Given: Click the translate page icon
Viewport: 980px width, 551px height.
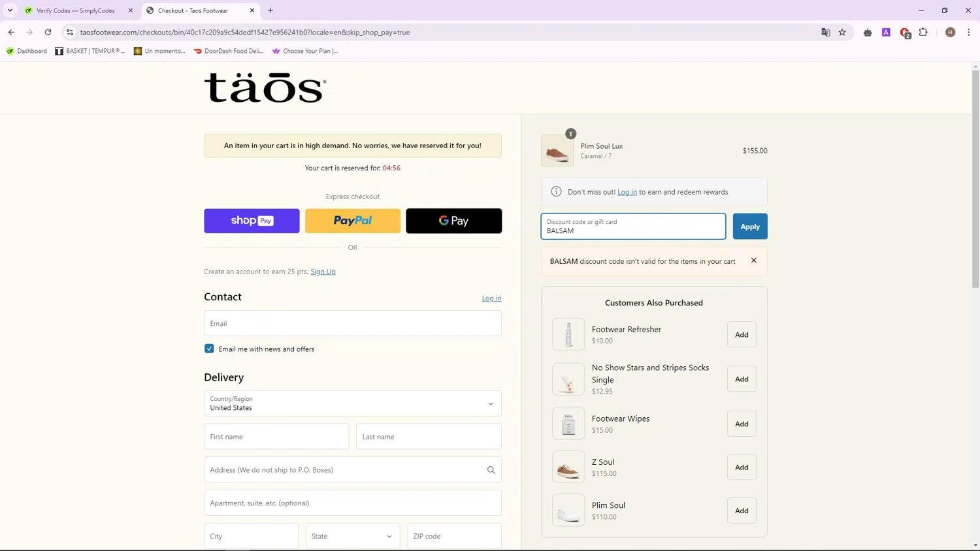Looking at the screenshot, I should point(825,32).
